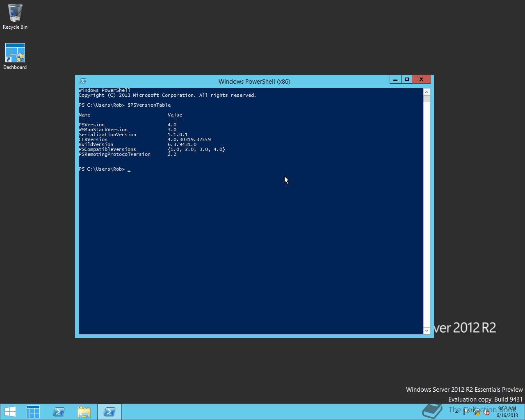This screenshot has width=525, height=420.
Task: Click the PSCompatibleVersions row
Action: click(x=152, y=149)
